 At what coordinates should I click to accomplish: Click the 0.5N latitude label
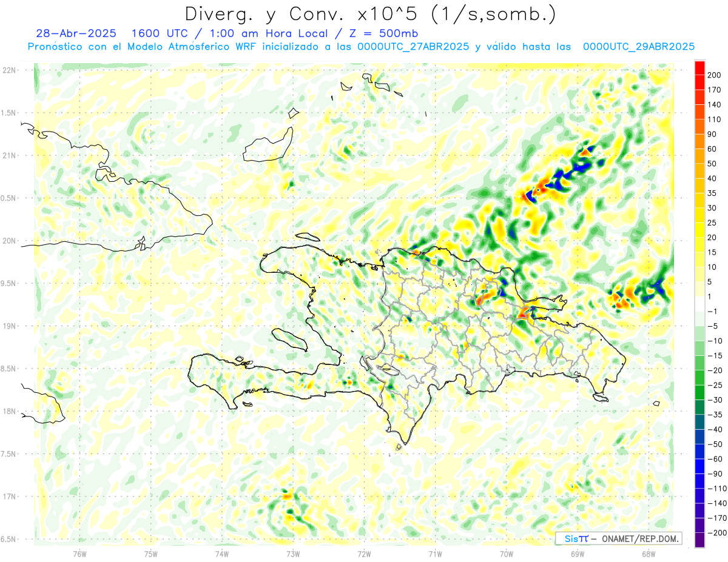pos(8,198)
